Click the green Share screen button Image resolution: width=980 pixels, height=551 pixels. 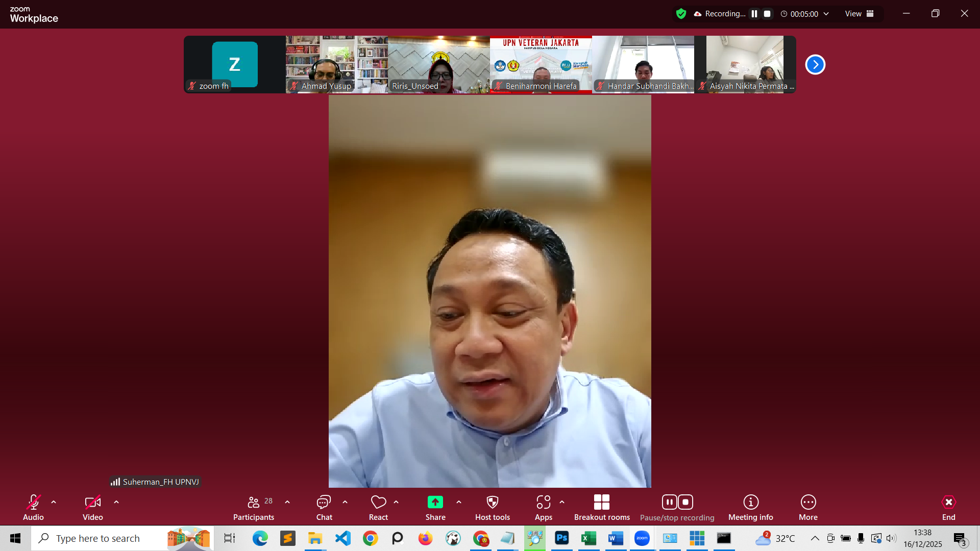435,503
